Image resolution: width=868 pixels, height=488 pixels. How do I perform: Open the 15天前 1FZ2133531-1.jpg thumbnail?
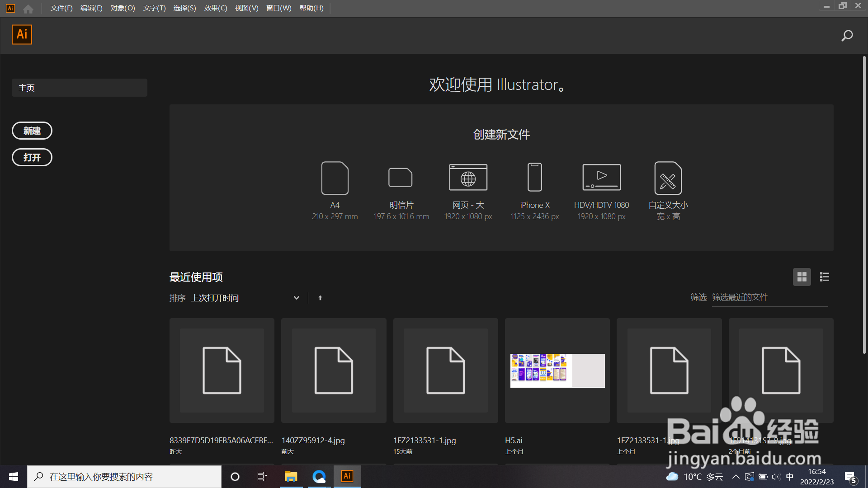[x=446, y=371]
